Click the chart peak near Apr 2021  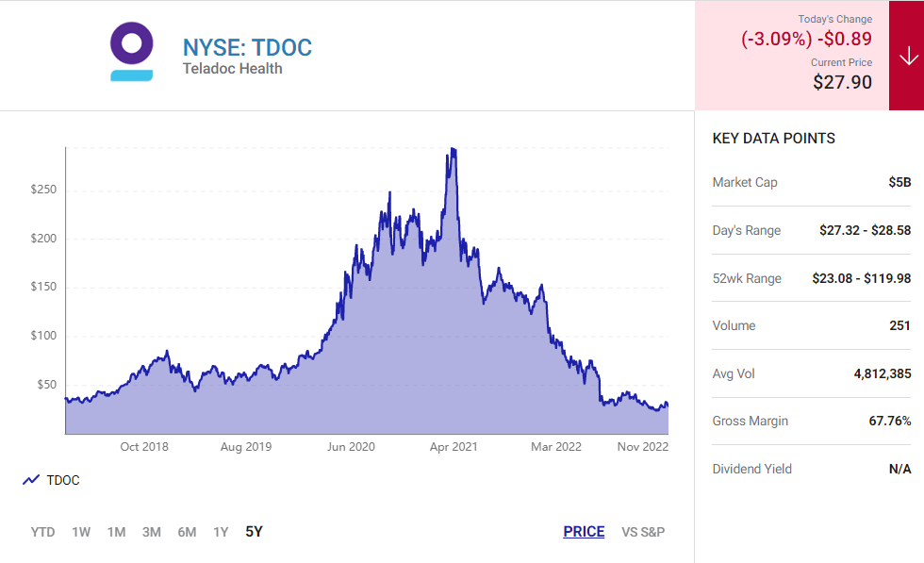(453, 149)
